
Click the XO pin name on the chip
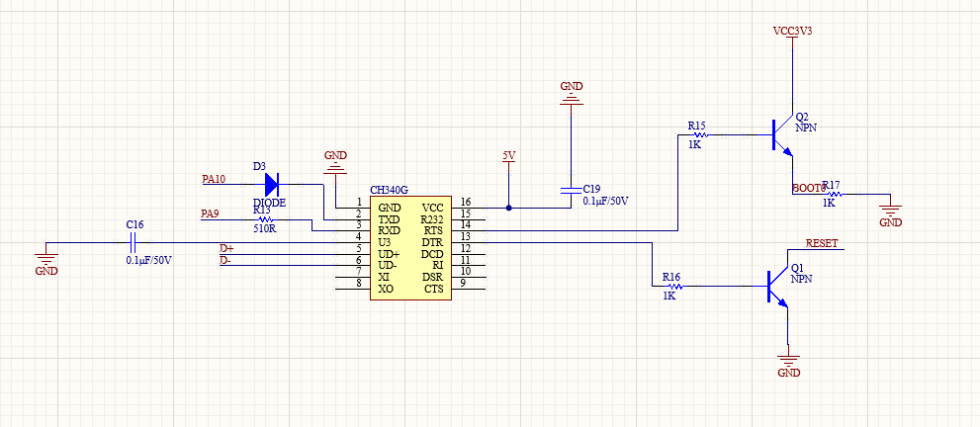[386, 289]
